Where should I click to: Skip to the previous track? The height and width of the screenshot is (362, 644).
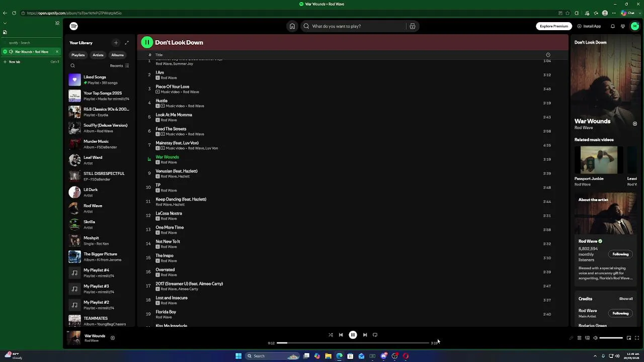coord(341,335)
